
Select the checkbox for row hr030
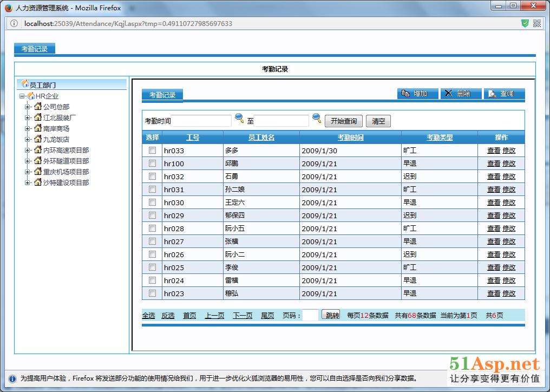point(152,202)
